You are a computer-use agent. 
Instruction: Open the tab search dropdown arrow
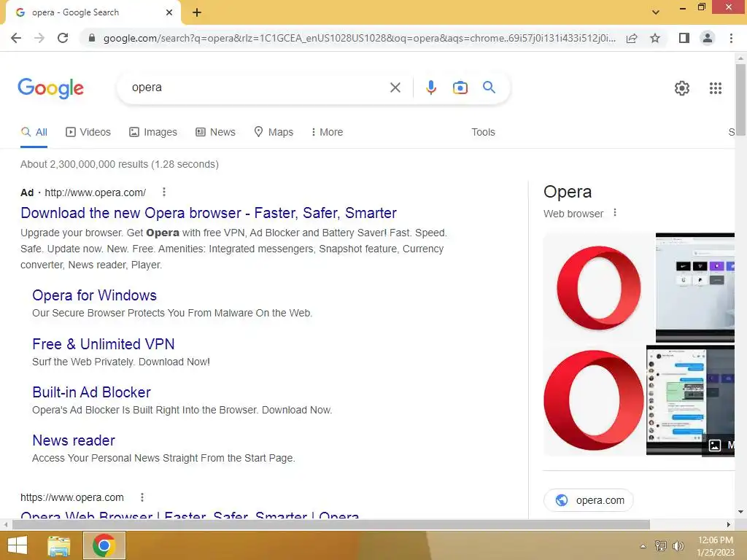coord(656,12)
